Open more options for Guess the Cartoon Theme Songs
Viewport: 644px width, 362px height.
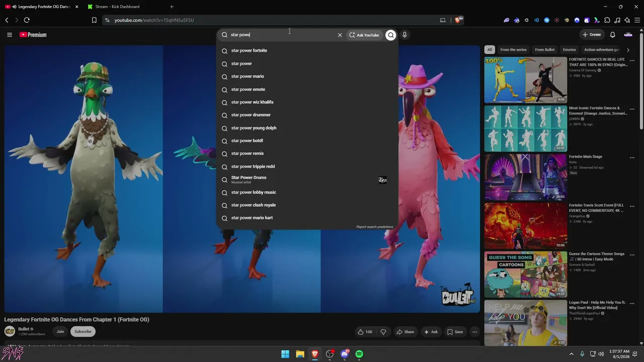pyautogui.click(x=632, y=255)
